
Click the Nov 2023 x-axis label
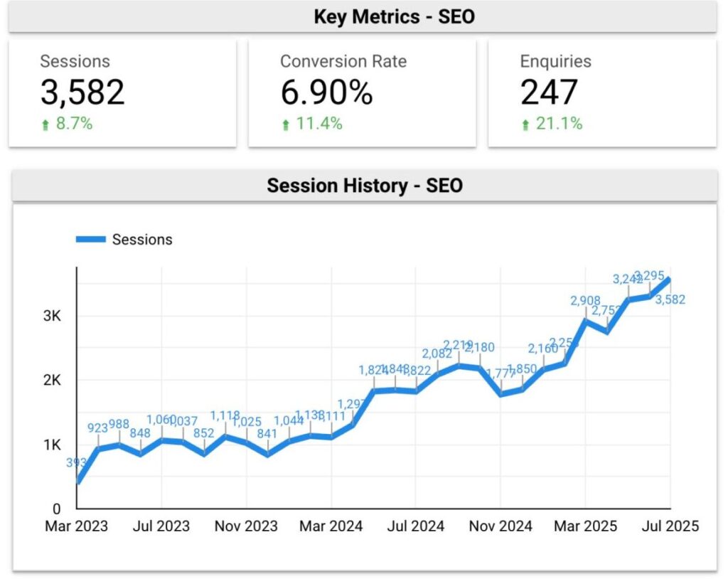[246, 526]
